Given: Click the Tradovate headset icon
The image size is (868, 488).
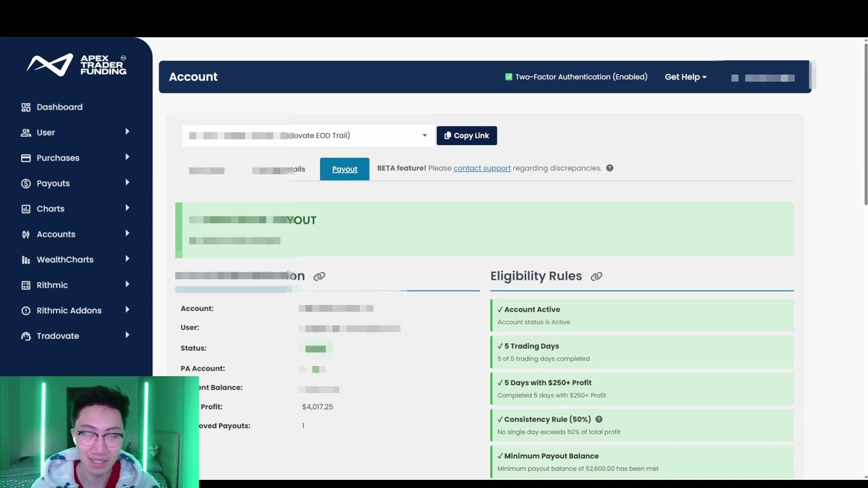Looking at the screenshot, I should click(26, 336).
